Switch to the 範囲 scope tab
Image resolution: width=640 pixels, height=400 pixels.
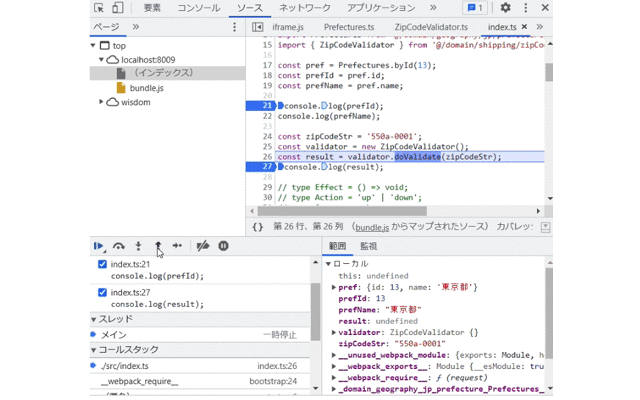click(x=338, y=246)
